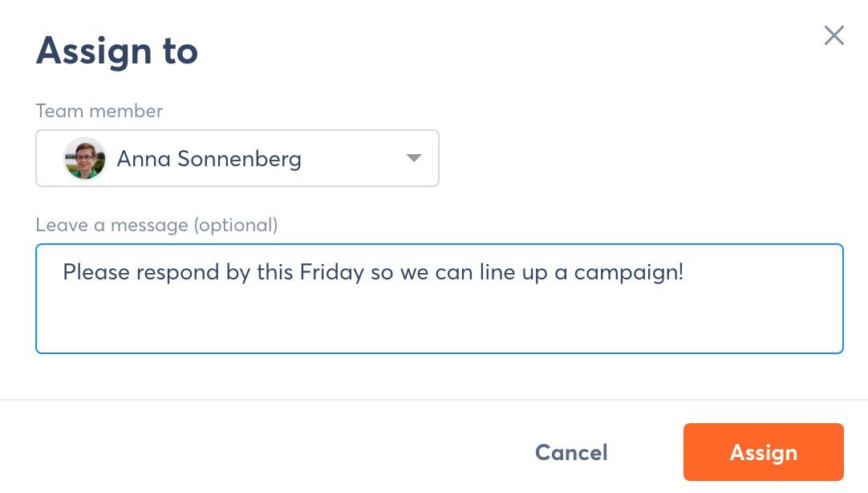Click the Team member dropdown arrow
The width and height of the screenshot is (868, 493).
pyautogui.click(x=414, y=158)
